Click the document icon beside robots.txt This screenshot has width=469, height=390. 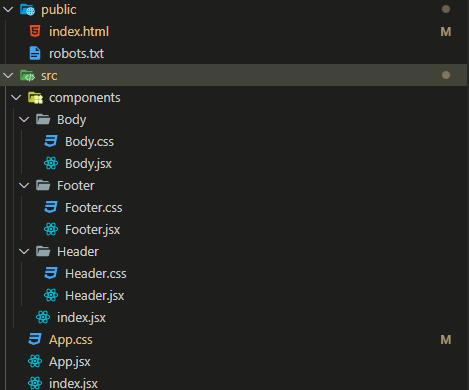(x=35, y=53)
